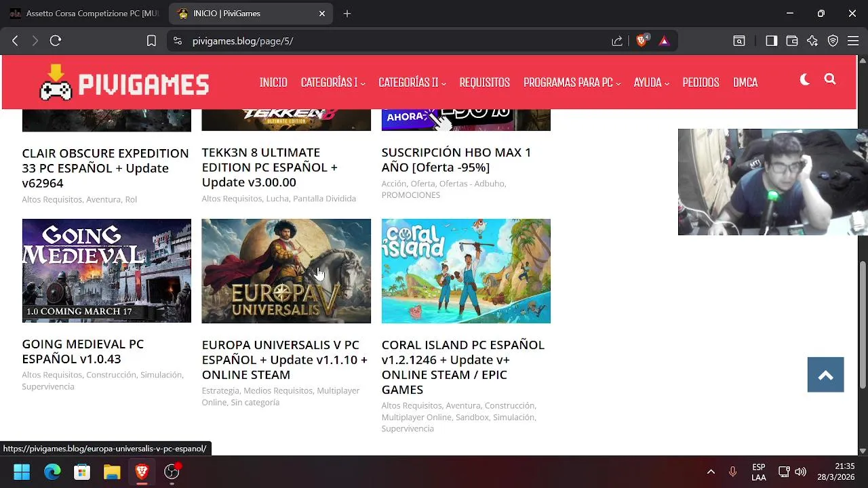Expand PROGRAMAS PARA PC dropdown
The image size is (868, 488).
pos(572,82)
